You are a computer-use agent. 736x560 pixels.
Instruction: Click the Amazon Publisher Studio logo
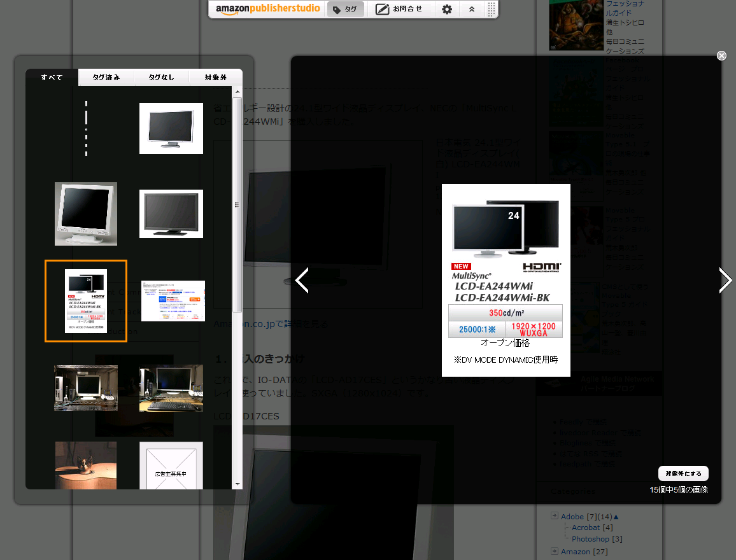coord(267,9)
